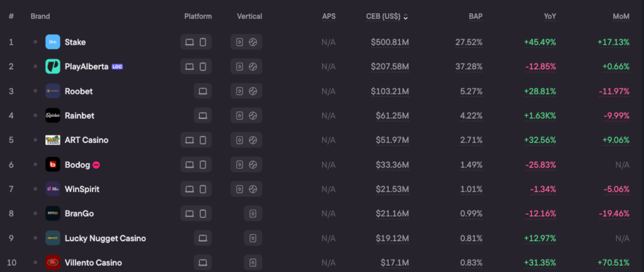Open the Bodog brand name link
This screenshot has width=644, height=272.
pyautogui.click(x=77, y=165)
